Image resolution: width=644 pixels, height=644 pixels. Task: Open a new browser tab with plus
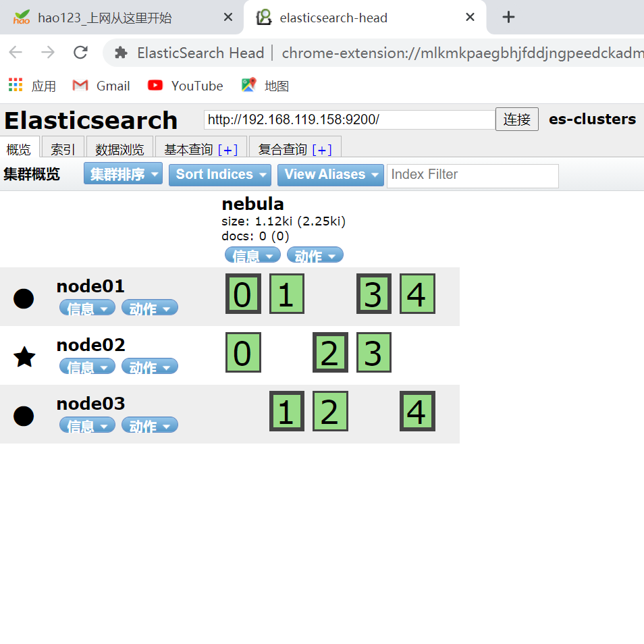[508, 17]
